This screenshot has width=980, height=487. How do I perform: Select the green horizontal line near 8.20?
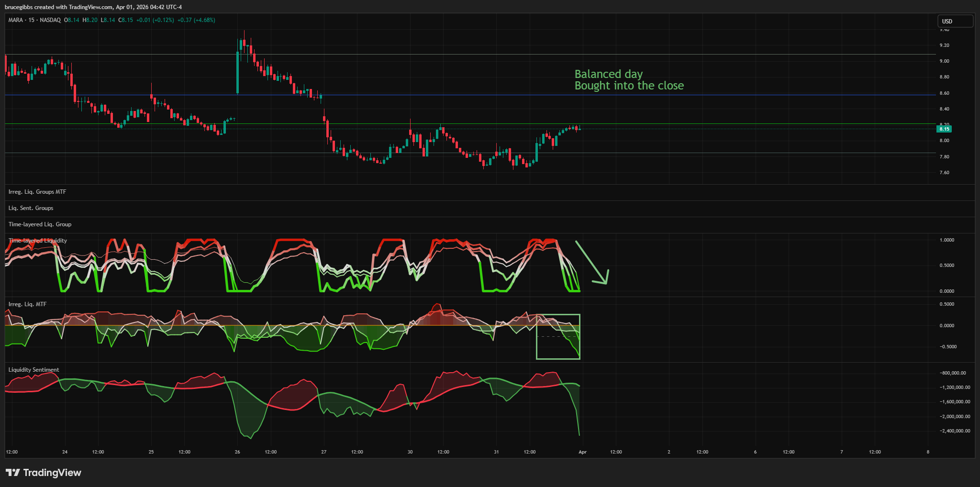287,123
